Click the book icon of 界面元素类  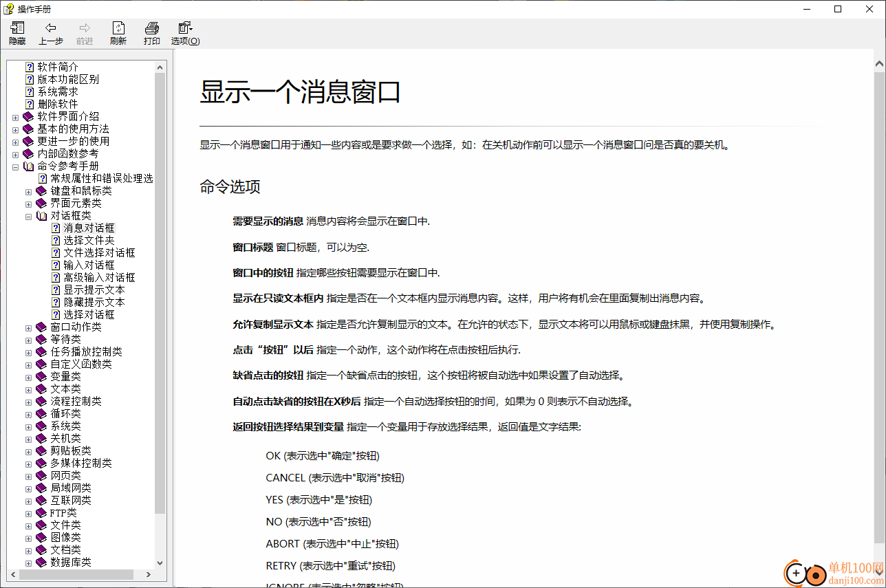[x=41, y=203]
